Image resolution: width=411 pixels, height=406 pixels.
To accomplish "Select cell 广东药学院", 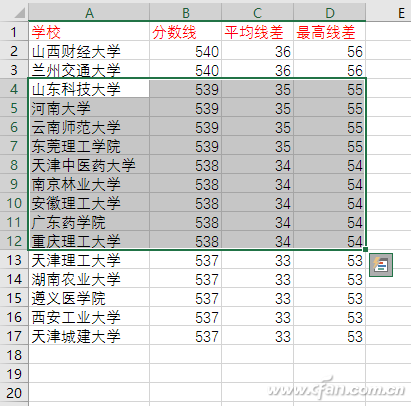I will (89, 222).
